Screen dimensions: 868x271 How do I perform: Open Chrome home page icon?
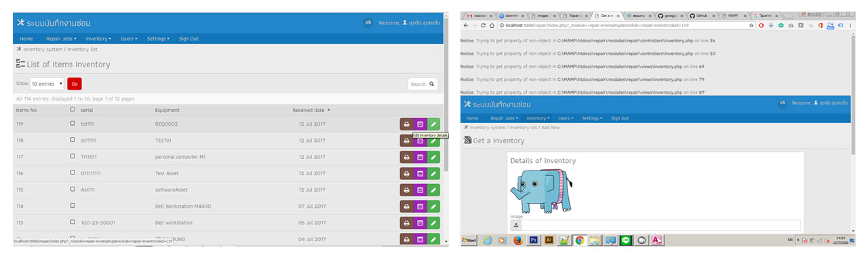[492, 25]
